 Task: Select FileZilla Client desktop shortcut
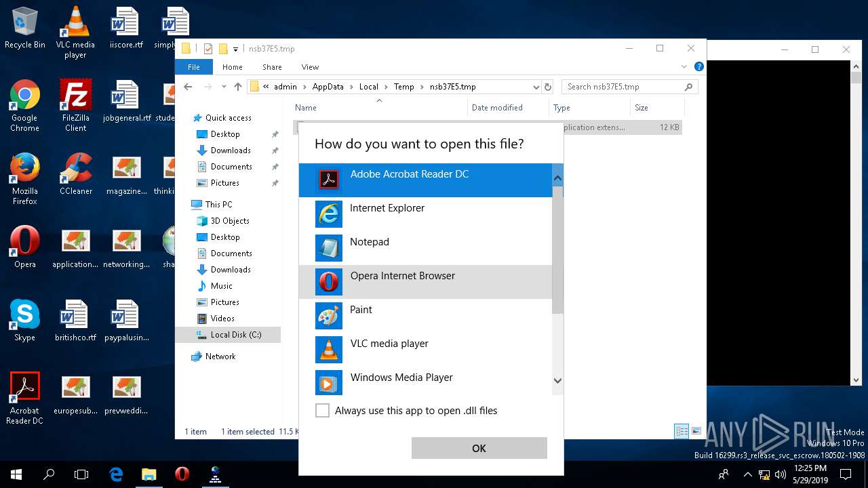pos(75,106)
